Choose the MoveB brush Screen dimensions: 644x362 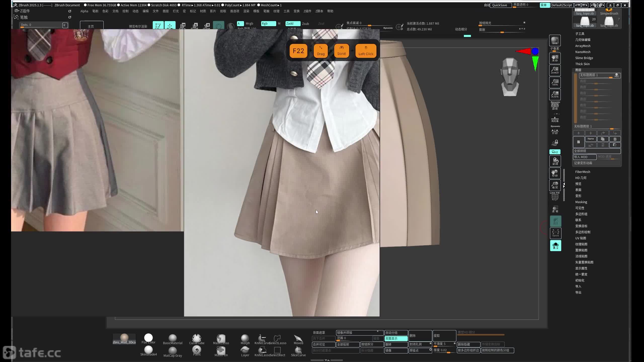[x=298, y=339]
